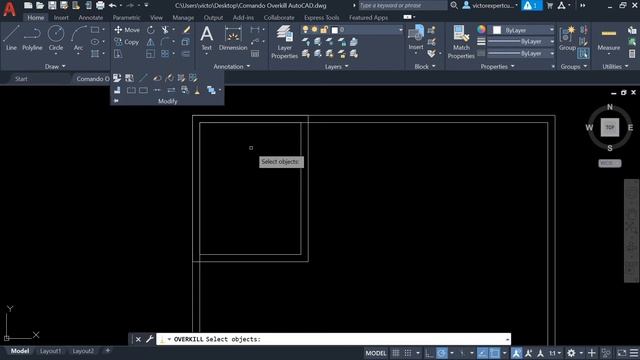The image size is (640, 360).
Task: Select the Text annotation tool
Action: coord(207,38)
